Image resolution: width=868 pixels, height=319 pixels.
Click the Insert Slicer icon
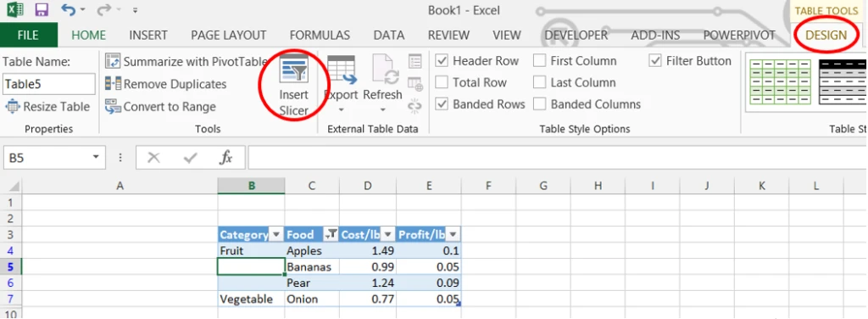[294, 69]
